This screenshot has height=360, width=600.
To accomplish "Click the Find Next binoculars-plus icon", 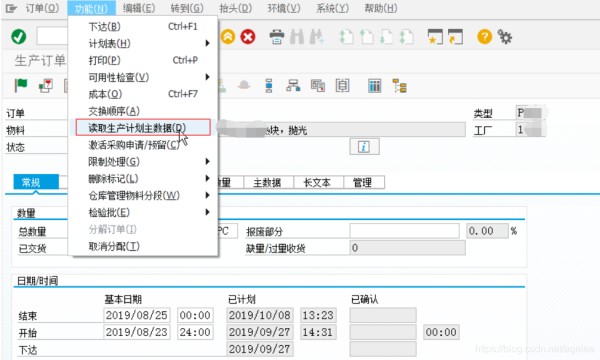I will tap(317, 37).
